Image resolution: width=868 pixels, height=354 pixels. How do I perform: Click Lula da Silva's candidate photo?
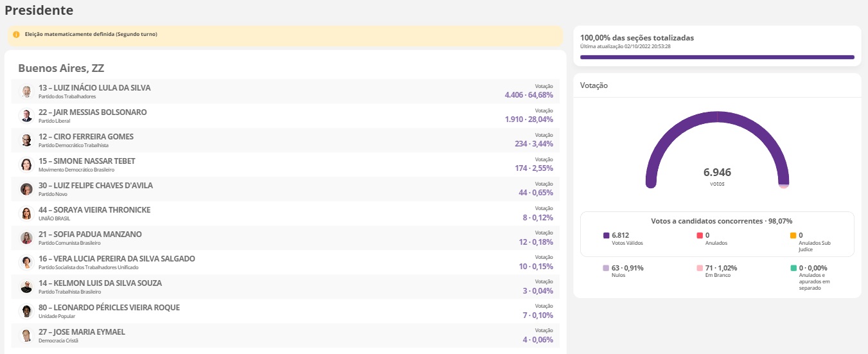click(26, 92)
